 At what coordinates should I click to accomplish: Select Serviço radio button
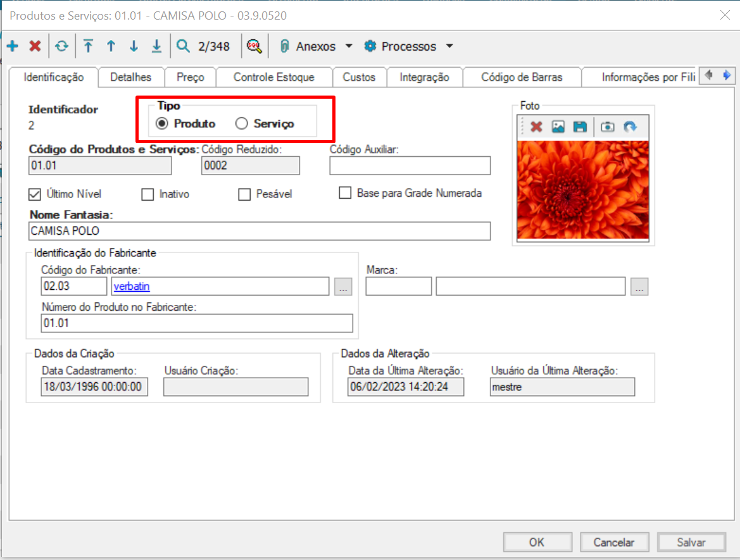tap(242, 123)
